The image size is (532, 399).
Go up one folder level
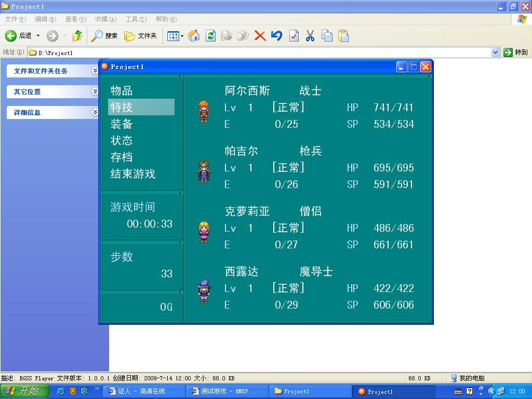click(x=77, y=36)
